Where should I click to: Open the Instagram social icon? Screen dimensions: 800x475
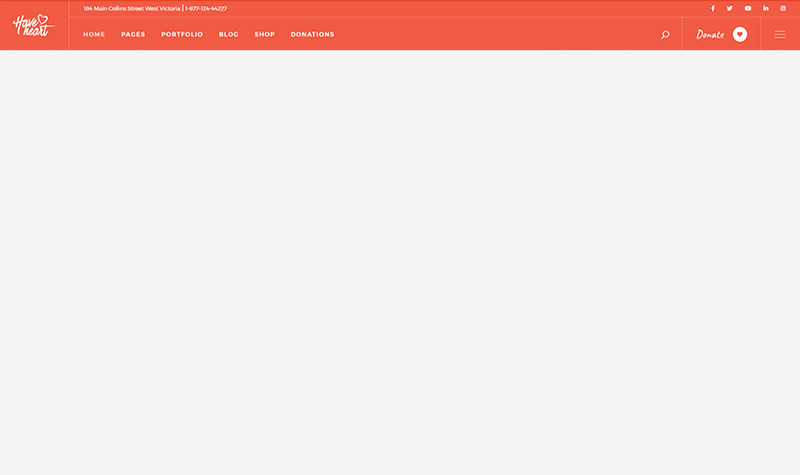coord(783,8)
